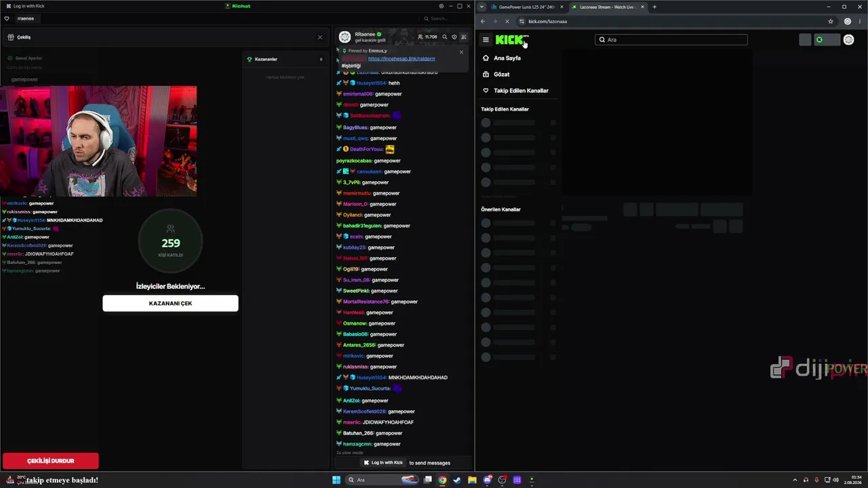Focus the Kick Ara search box
This screenshot has height=488, width=868.
click(x=671, y=40)
